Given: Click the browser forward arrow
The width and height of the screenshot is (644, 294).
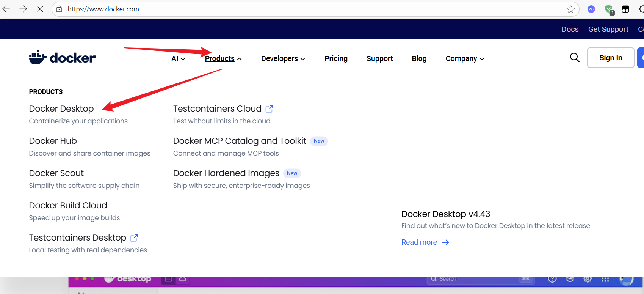Looking at the screenshot, I should coord(23,9).
